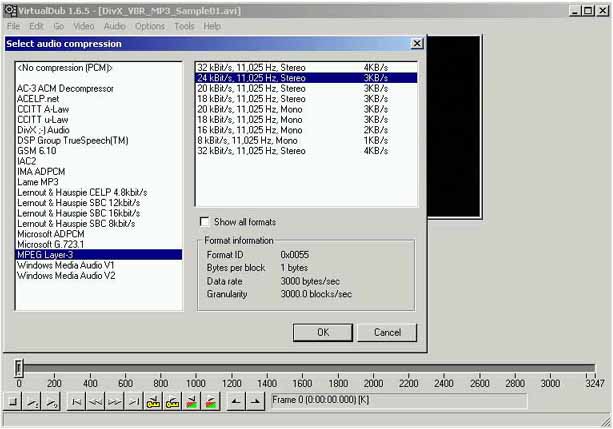613x429 pixels.
Task: Open the Go menu
Action: pos(59,26)
